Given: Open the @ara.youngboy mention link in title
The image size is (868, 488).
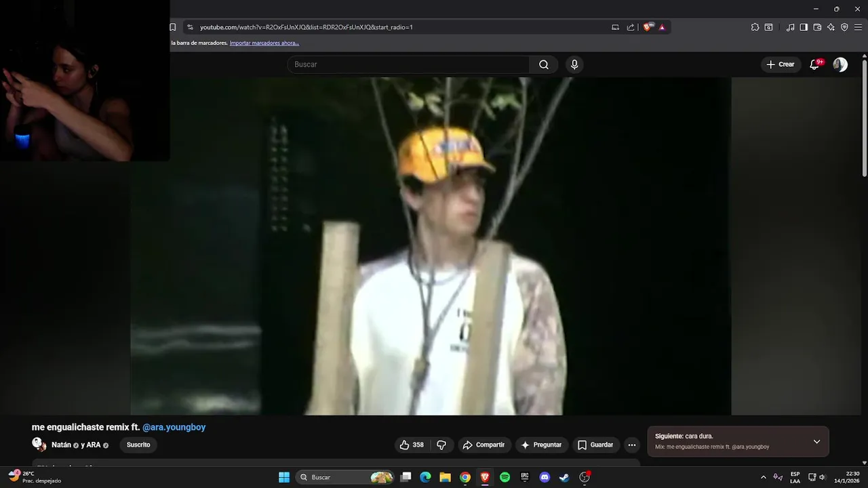Looking at the screenshot, I should (x=174, y=427).
